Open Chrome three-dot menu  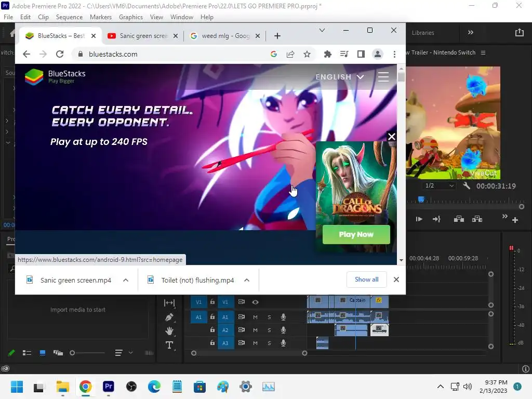tap(394, 54)
